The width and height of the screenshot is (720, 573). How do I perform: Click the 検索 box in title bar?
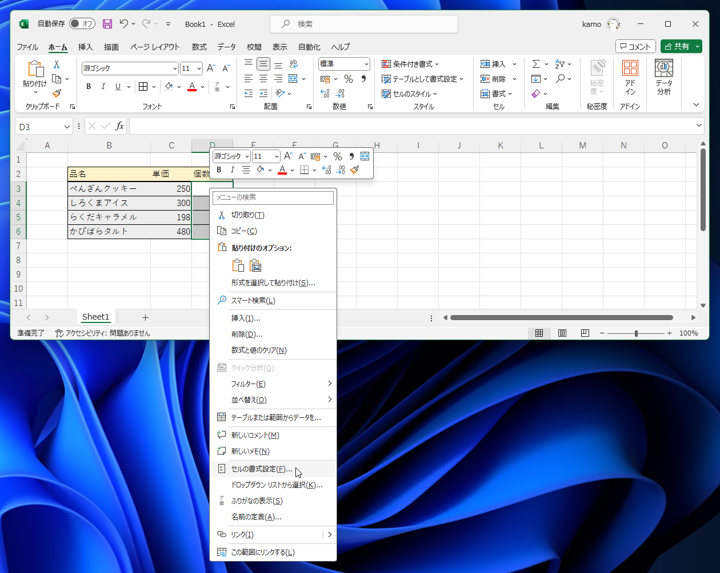[x=364, y=24]
